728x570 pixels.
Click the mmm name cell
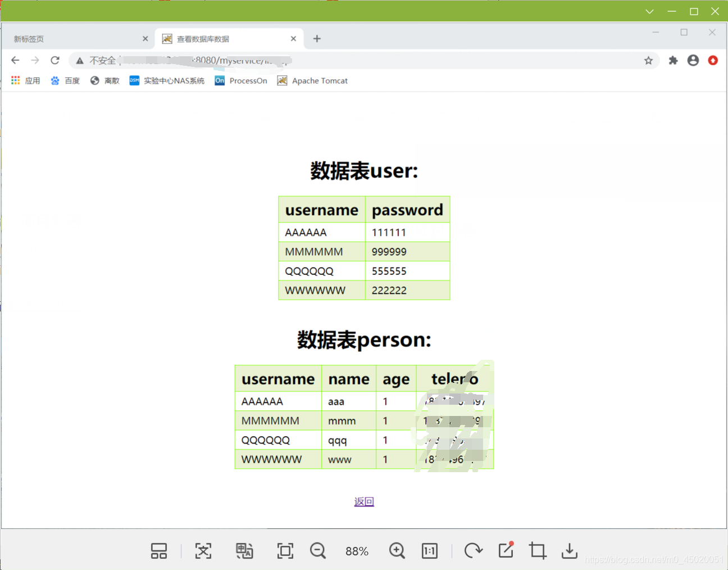pyautogui.click(x=349, y=421)
